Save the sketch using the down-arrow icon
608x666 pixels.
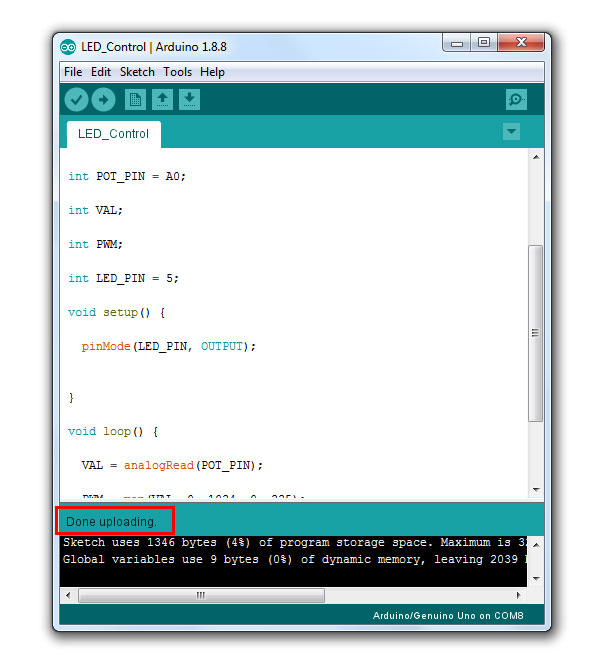click(x=189, y=100)
